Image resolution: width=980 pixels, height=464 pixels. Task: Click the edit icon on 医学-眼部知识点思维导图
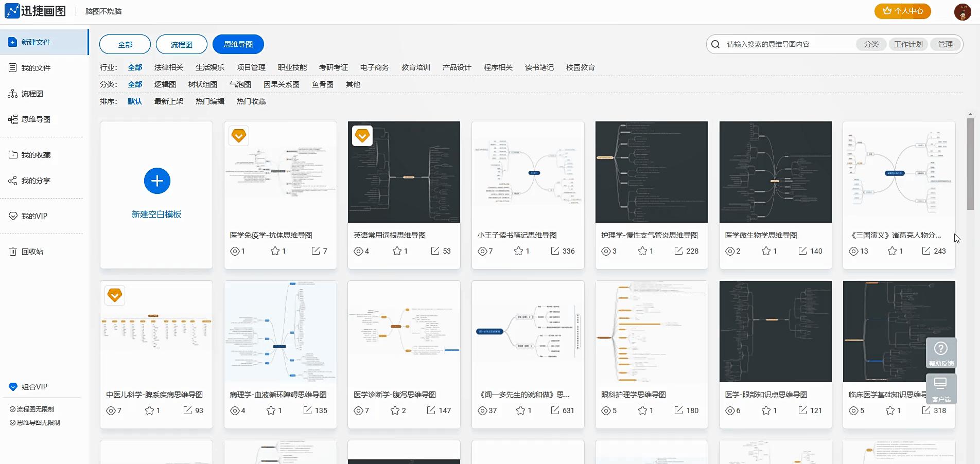[803, 411]
